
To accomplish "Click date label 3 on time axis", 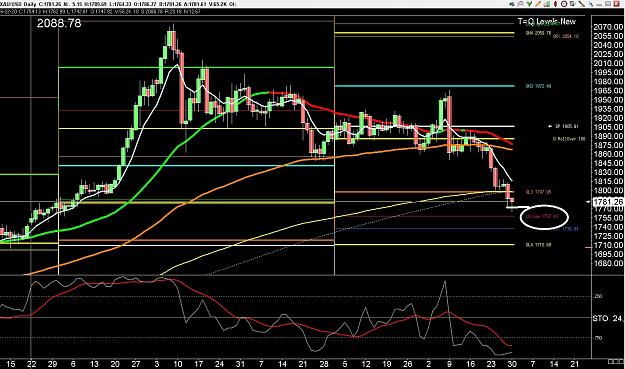I will point(157,364).
